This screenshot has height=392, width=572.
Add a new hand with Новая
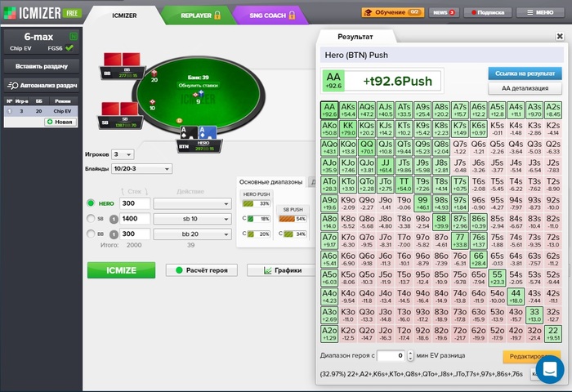click(x=60, y=122)
